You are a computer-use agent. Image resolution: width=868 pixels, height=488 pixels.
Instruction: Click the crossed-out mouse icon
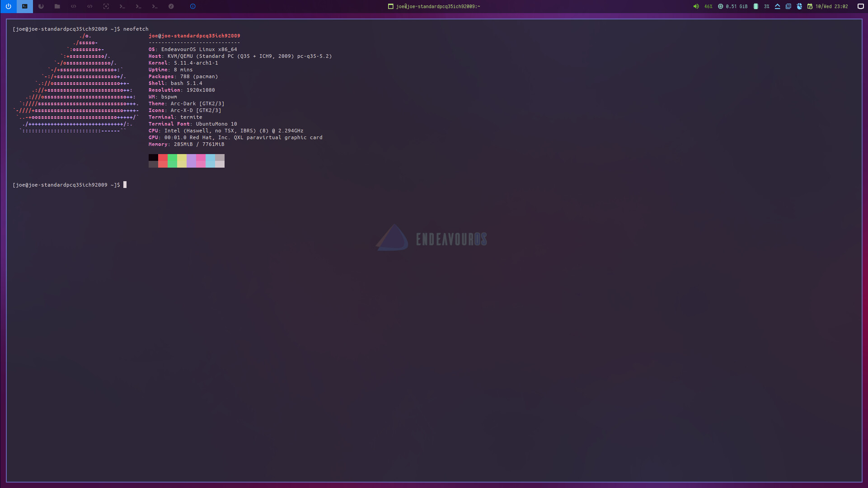[799, 6]
